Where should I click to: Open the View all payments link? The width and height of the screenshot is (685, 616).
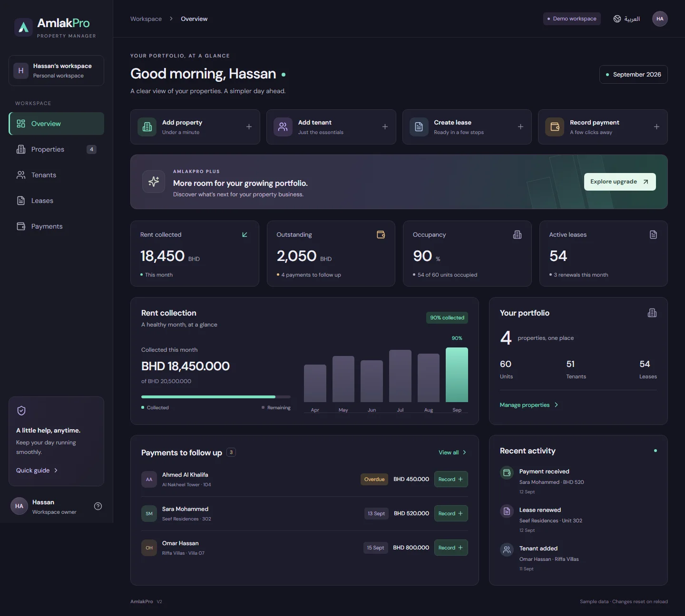coord(452,452)
